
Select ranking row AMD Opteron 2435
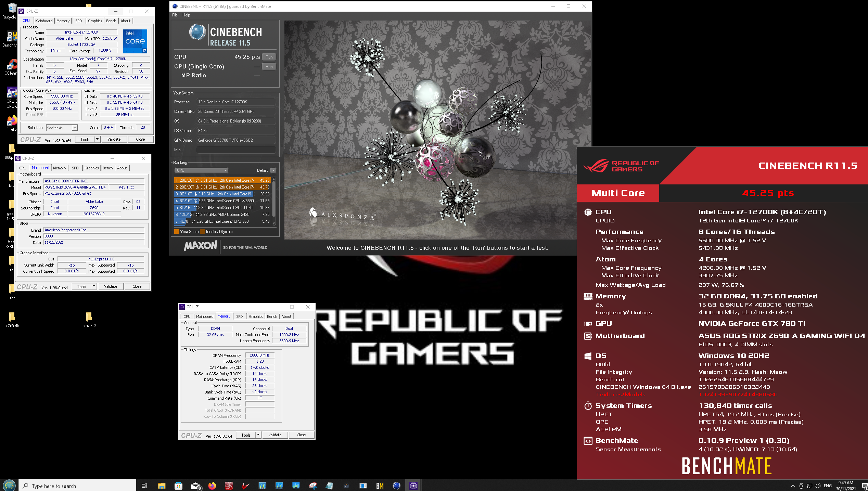(222, 215)
